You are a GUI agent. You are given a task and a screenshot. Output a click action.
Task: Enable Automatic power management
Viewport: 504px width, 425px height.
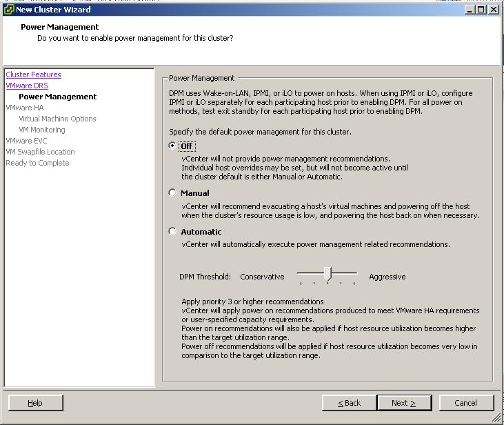pyautogui.click(x=173, y=232)
